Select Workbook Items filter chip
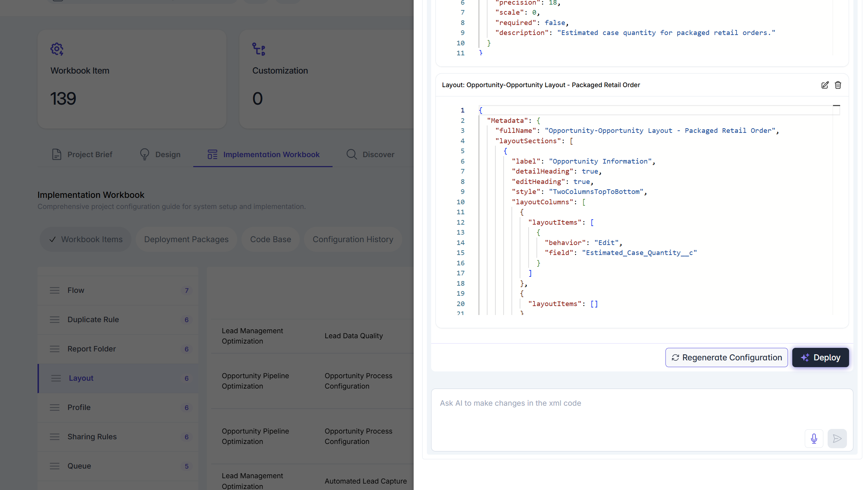868x490 pixels. point(86,239)
